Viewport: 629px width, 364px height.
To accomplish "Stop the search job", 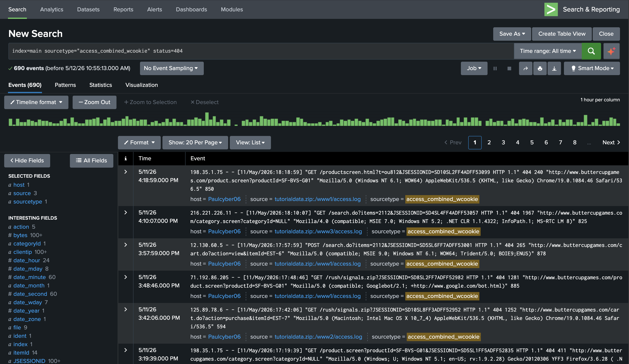I will (509, 68).
